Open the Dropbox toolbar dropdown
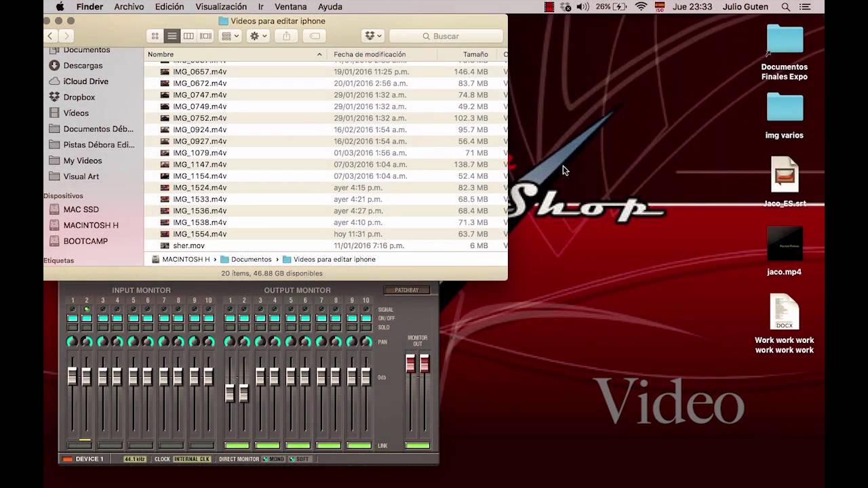 pos(372,36)
